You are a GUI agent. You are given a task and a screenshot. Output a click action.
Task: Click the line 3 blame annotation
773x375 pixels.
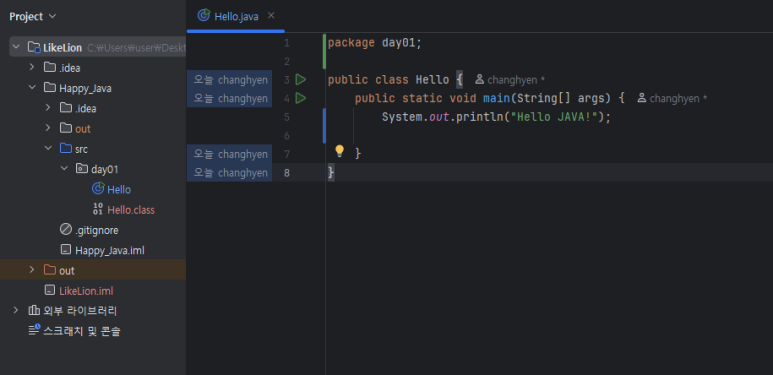[230, 80]
